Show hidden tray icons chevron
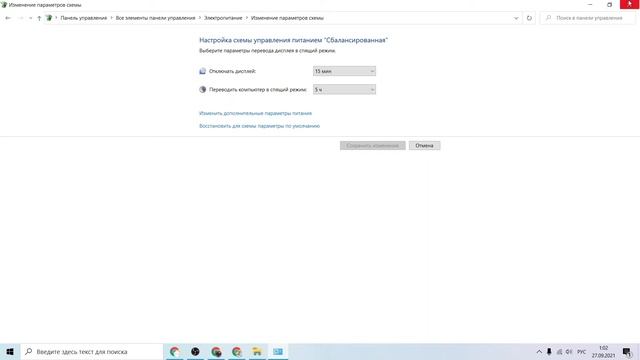640x360 pixels. click(x=539, y=352)
